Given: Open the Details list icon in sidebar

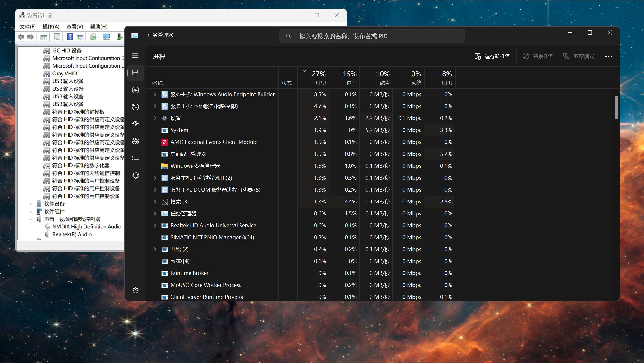Looking at the screenshot, I should pyautogui.click(x=135, y=158).
